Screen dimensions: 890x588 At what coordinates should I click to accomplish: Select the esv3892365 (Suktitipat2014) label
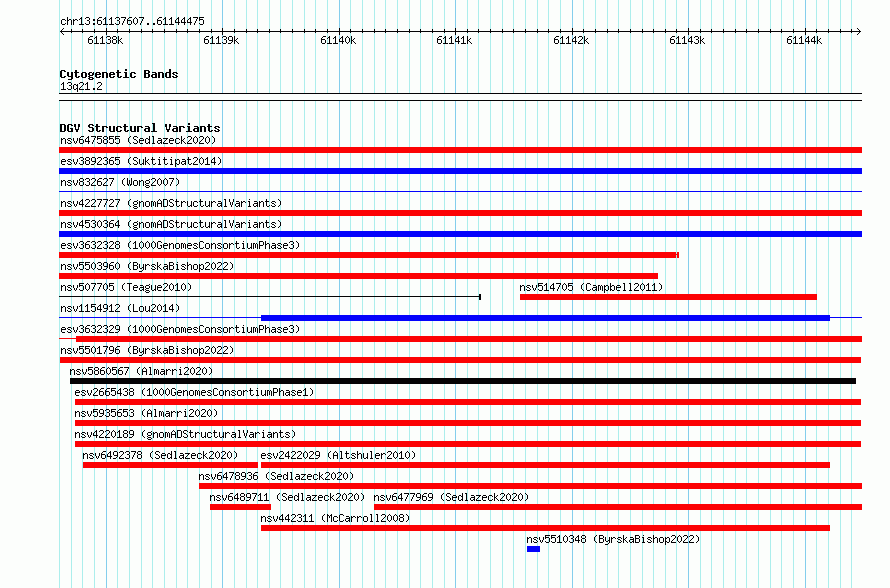141,161
